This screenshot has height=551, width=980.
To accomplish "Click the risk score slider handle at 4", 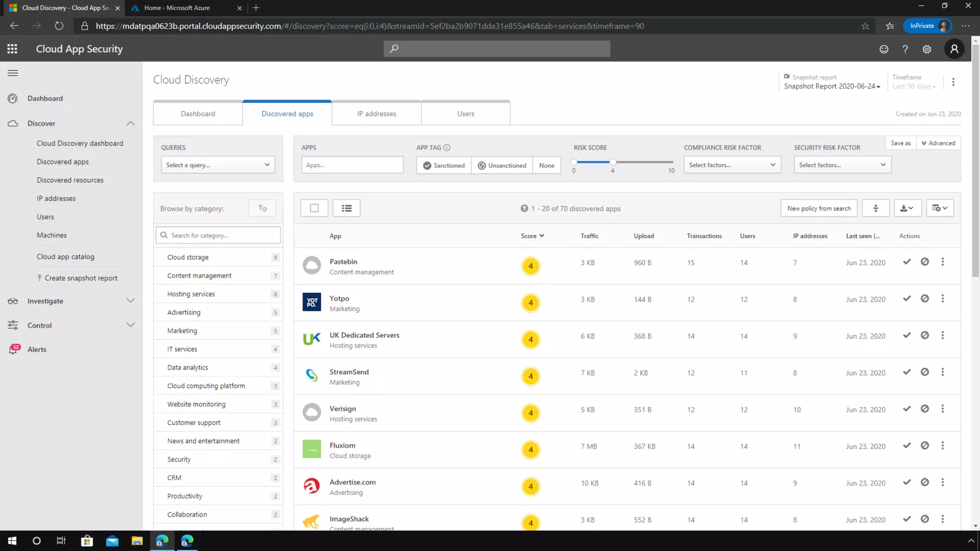I will coord(612,162).
